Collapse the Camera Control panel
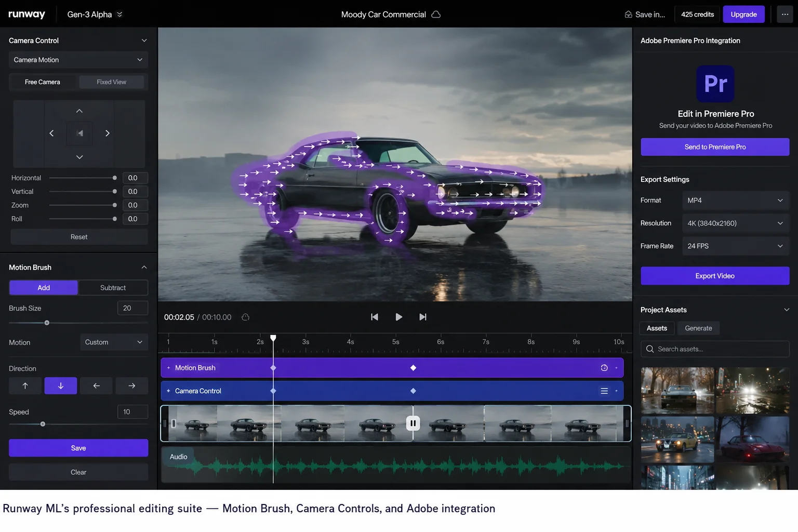 (144, 41)
